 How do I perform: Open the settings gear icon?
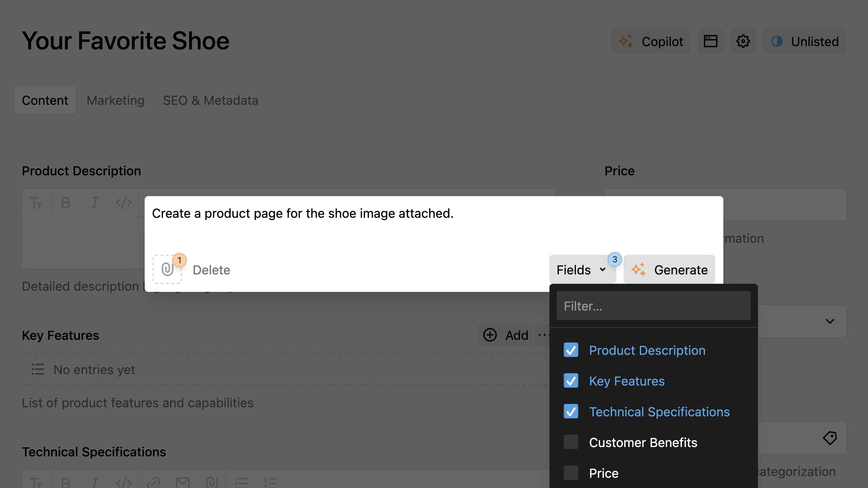743,42
